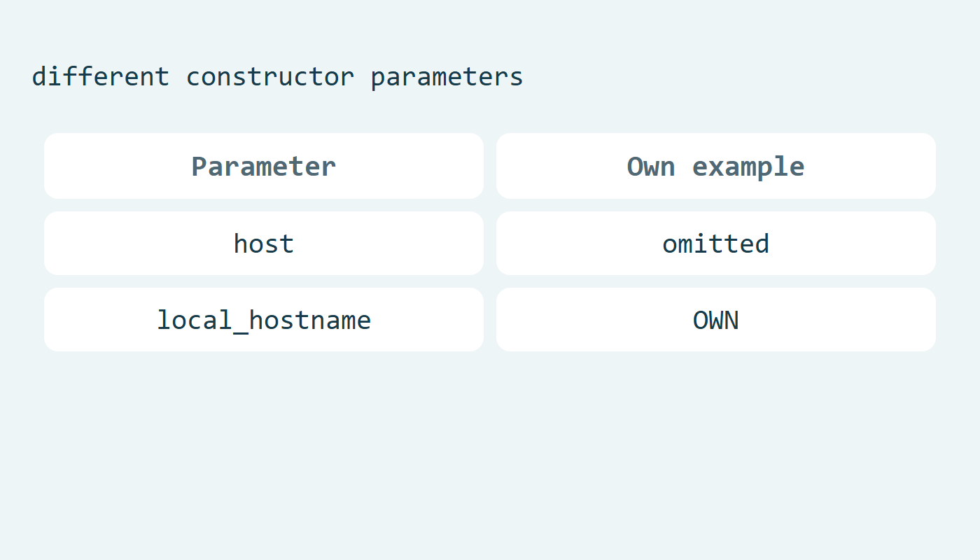The height and width of the screenshot is (560, 980).
Task: Select the 'local_hostname' parameter cell
Action: tap(264, 319)
